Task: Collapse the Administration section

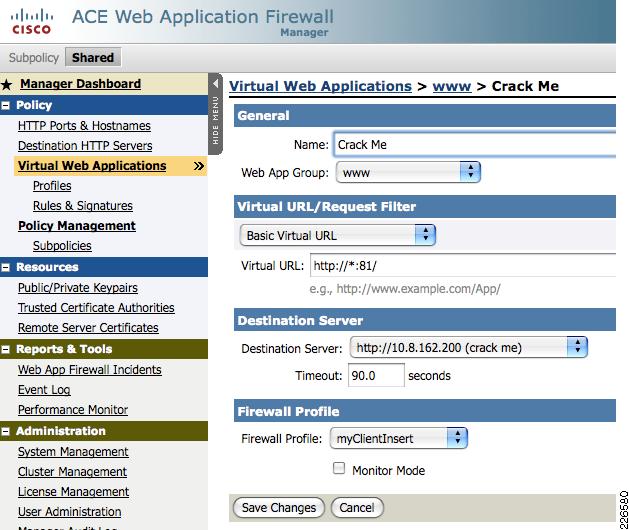Action: (6, 431)
